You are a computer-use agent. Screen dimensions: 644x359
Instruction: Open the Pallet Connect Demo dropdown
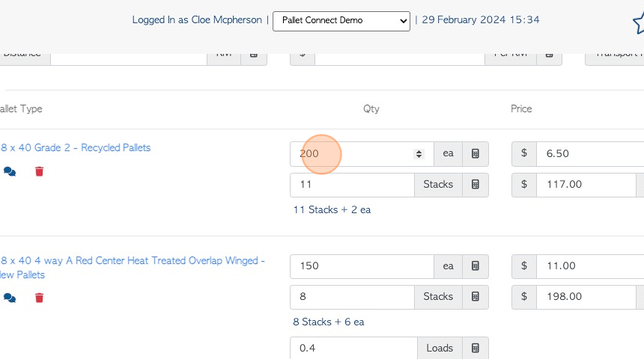(341, 20)
